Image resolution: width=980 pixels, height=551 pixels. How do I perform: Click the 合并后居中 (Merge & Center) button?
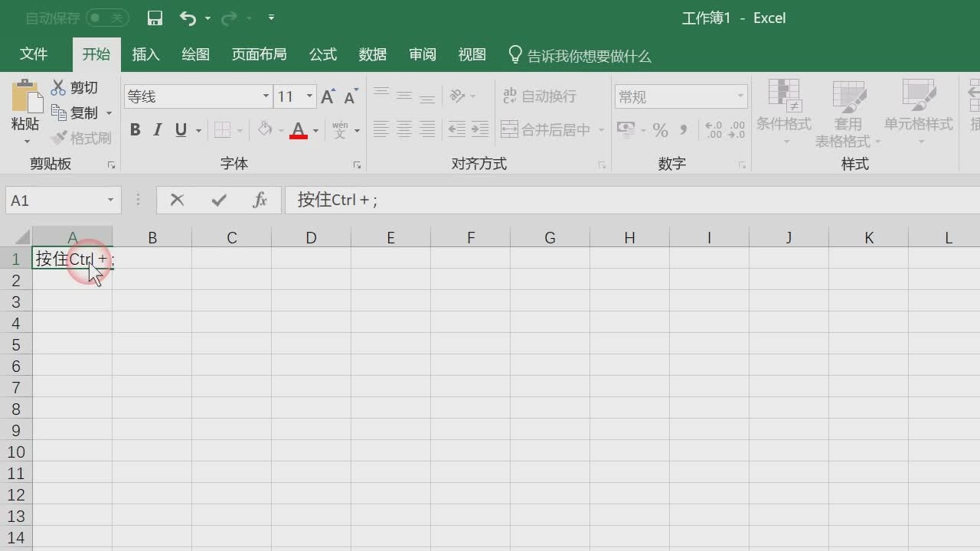coord(546,129)
